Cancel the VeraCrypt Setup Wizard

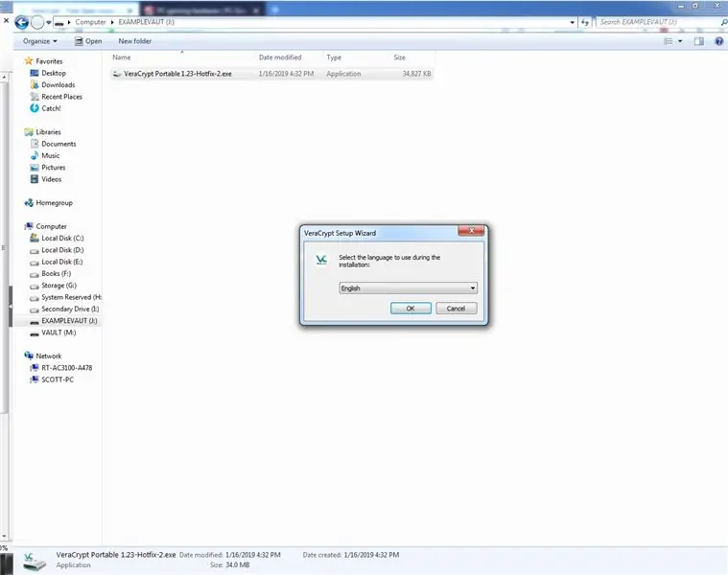[x=456, y=309]
